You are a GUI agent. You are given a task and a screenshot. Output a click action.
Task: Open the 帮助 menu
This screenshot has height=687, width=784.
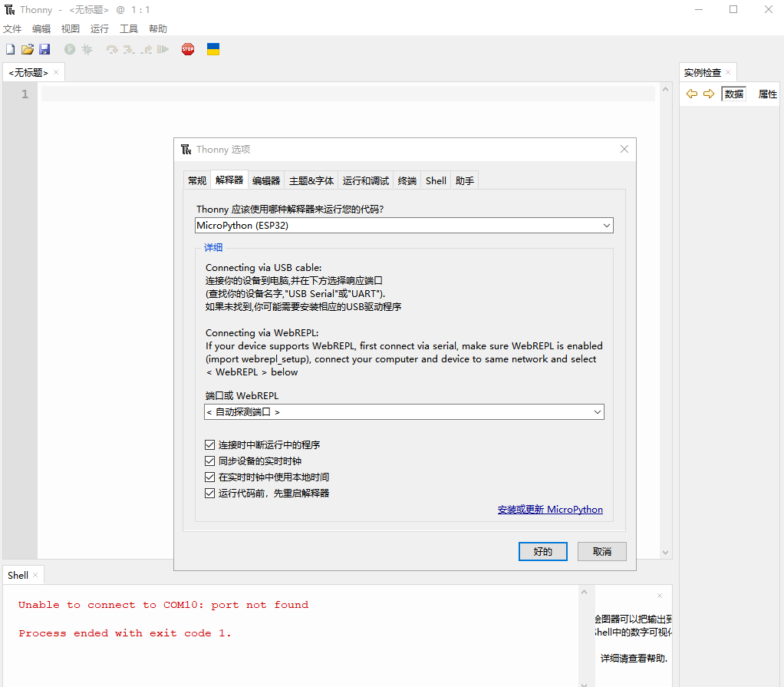(158, 29)
